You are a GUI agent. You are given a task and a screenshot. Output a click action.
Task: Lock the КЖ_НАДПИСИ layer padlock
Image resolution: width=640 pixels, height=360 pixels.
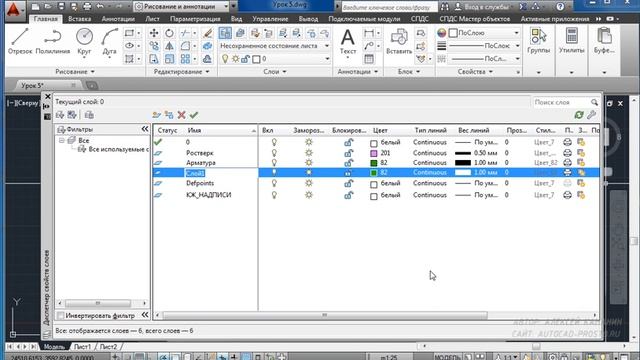tap(348, 195)
